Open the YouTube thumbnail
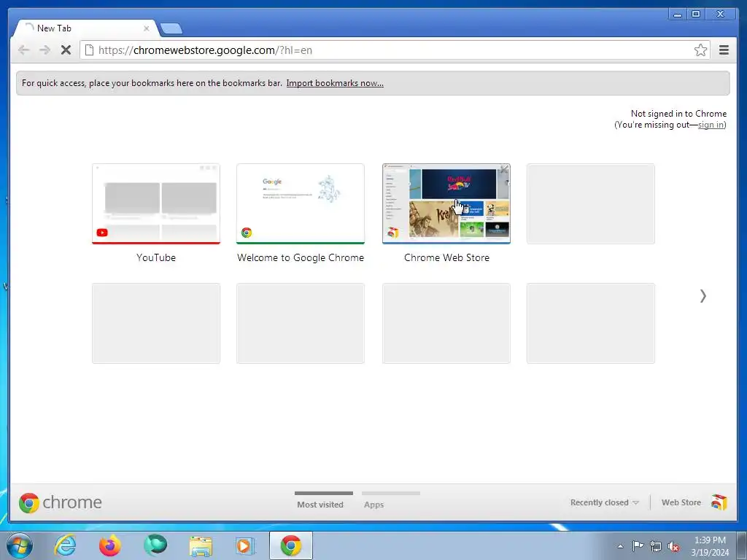This screenshot has height=560, width=747. (156, 204)
